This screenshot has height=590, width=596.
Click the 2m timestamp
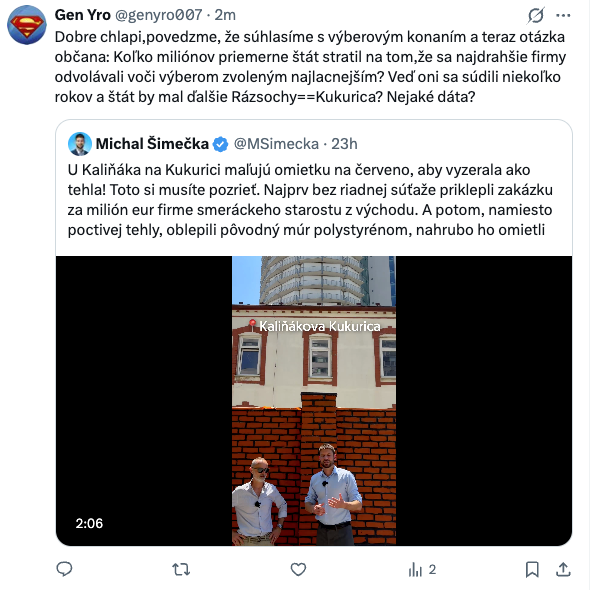pyautogui.click(x=225, y=15)
